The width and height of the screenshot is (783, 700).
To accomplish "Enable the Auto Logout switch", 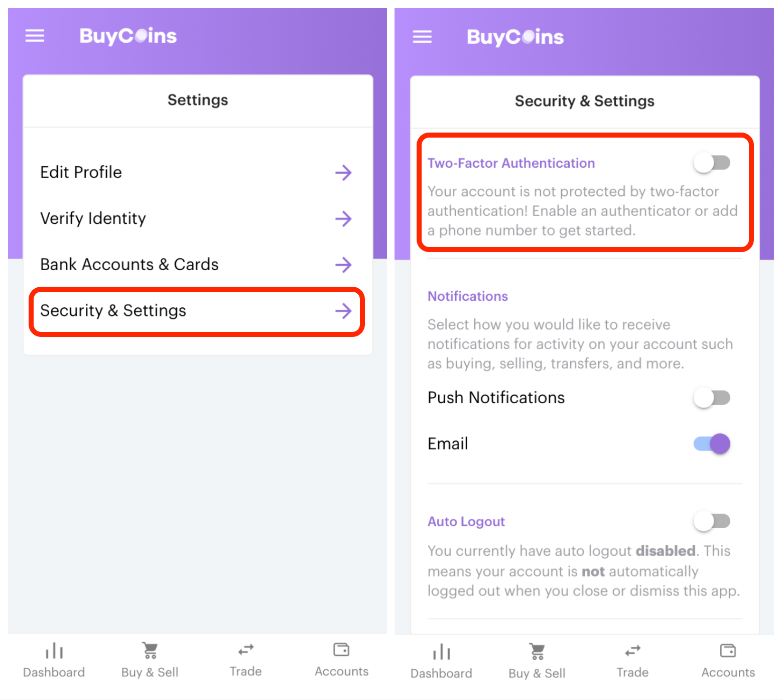I will tap(712, 521).
